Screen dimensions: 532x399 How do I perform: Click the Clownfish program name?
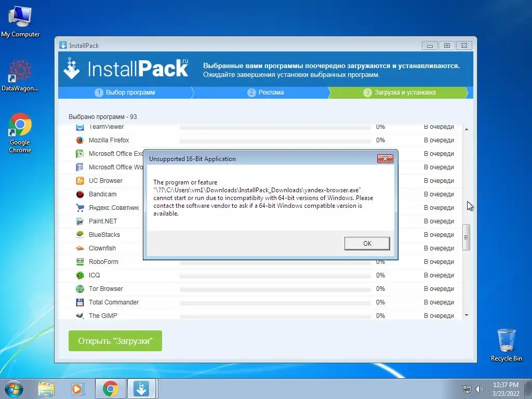coord(102,248)
